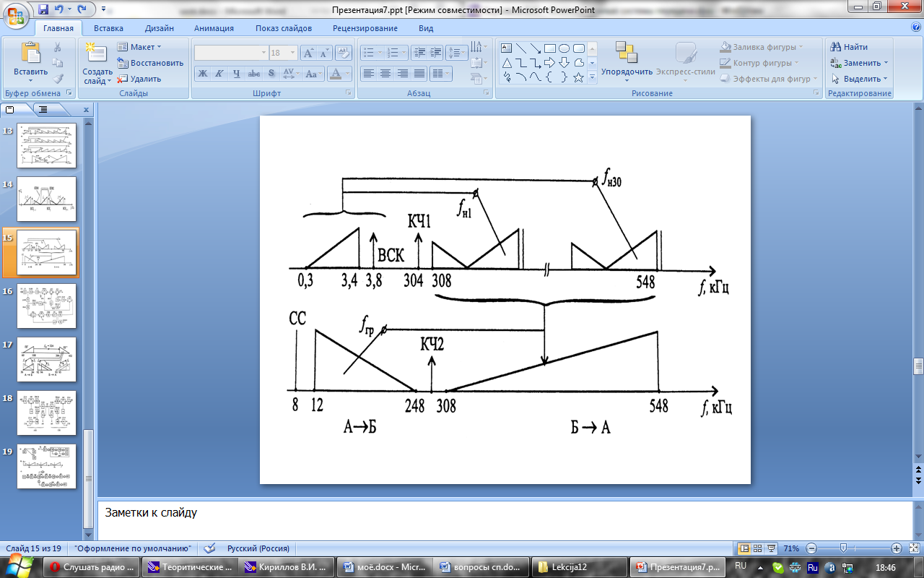The image size is (924, 578).
Task: Decrease the list indent level
Action: pyautogui.click(x=419, y=53)
